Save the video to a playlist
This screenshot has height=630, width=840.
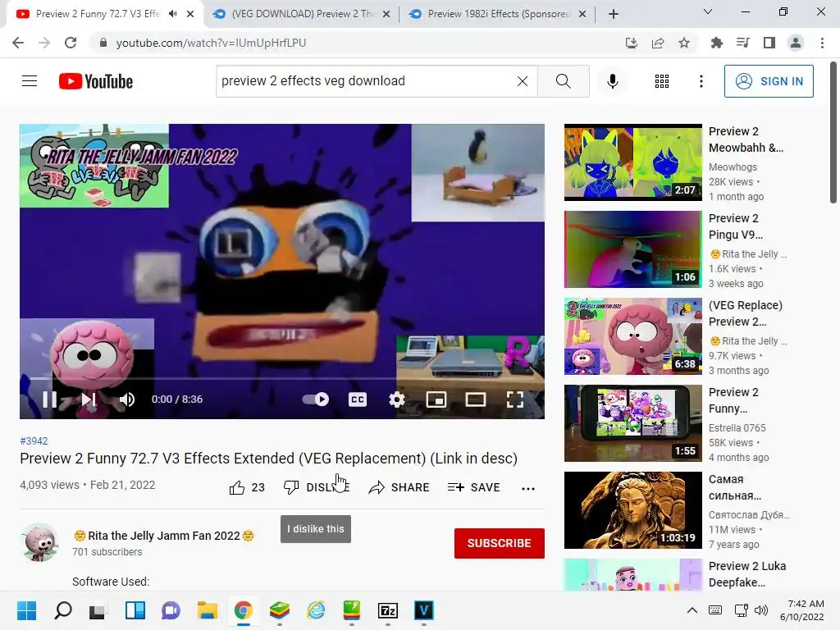click(474, 487)
